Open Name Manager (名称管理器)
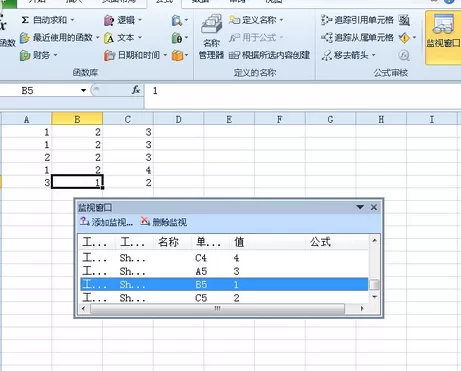Screen dimensions: 461x371 (x=211, y=37)
